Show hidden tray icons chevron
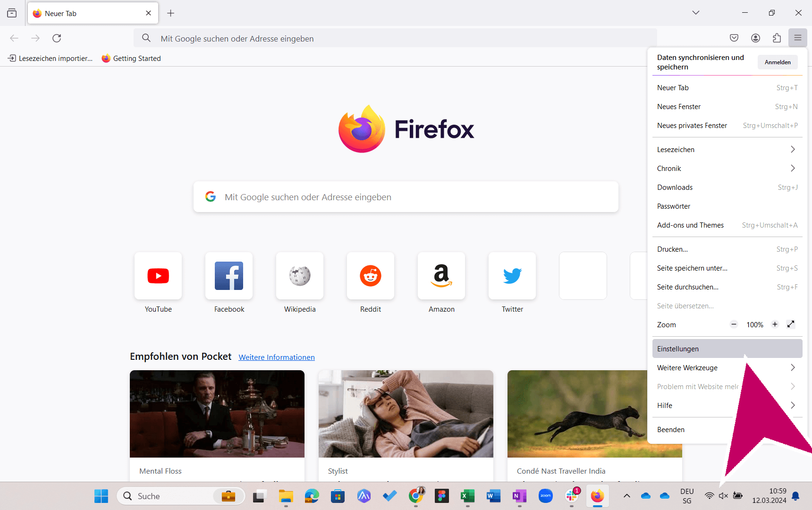Image resolution: width=812 pixels, height=510 pixels. [627, 496]
